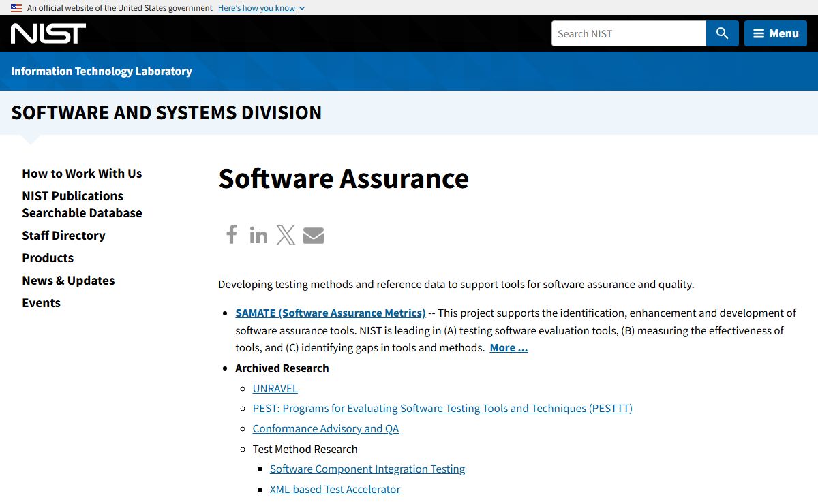Click the "Archived Research" text
The image size is (818, 504).
click(282, 368)
